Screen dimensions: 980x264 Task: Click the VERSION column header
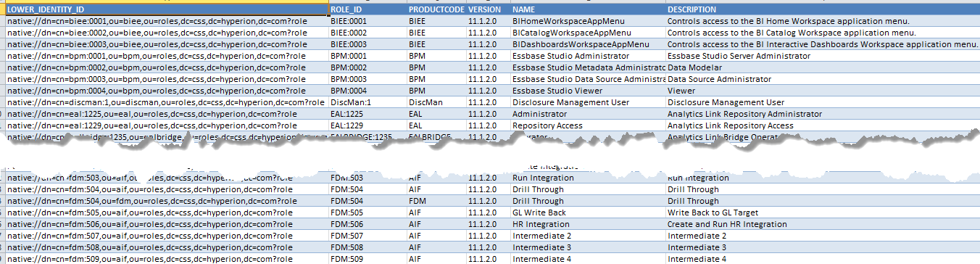pos(488,10)
